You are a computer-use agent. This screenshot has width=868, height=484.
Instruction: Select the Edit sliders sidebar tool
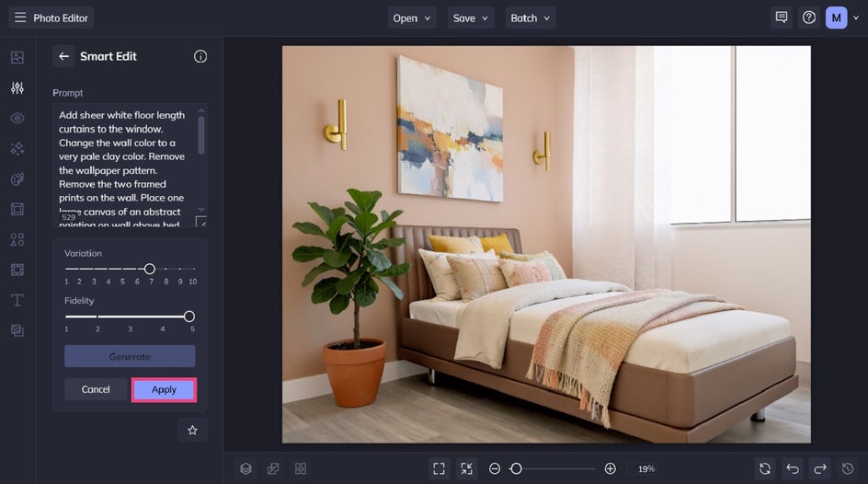17,88
